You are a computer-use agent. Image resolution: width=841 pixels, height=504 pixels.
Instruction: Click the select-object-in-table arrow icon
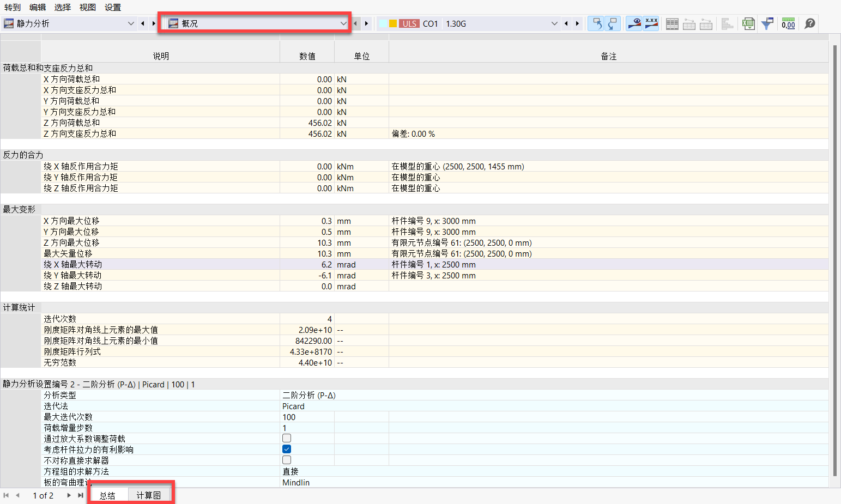click(x=596, y=23)
